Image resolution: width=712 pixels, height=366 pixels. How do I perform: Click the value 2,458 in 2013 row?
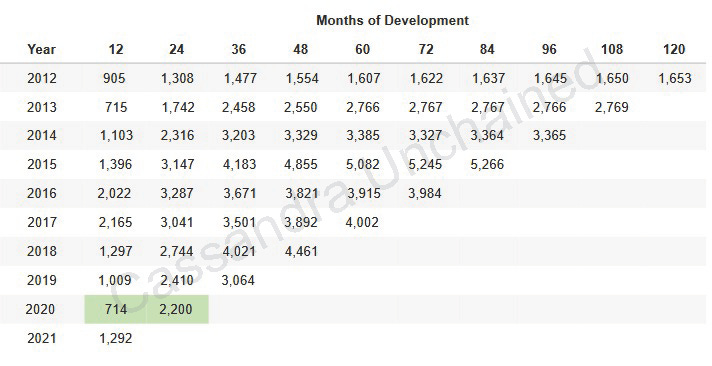(238, 107)
